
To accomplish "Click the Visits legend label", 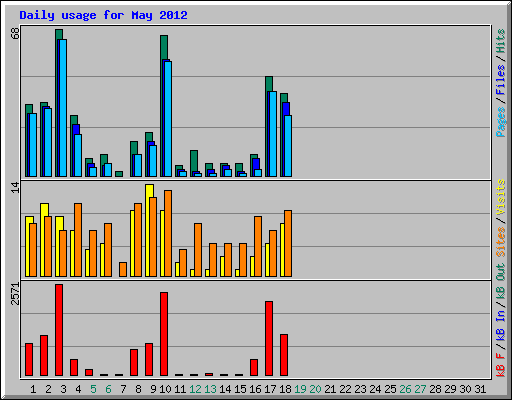I will (501, 197).
